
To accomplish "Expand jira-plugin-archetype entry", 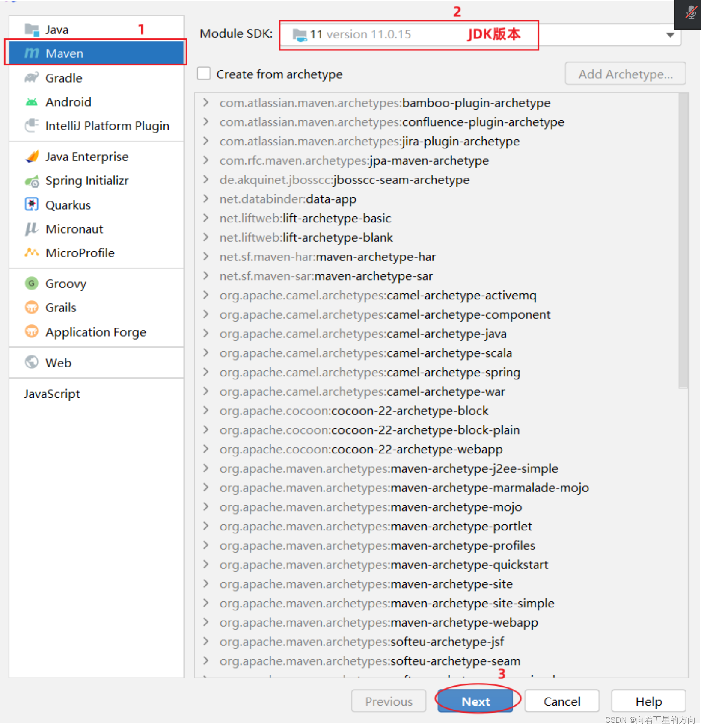I will coord(206,141).
